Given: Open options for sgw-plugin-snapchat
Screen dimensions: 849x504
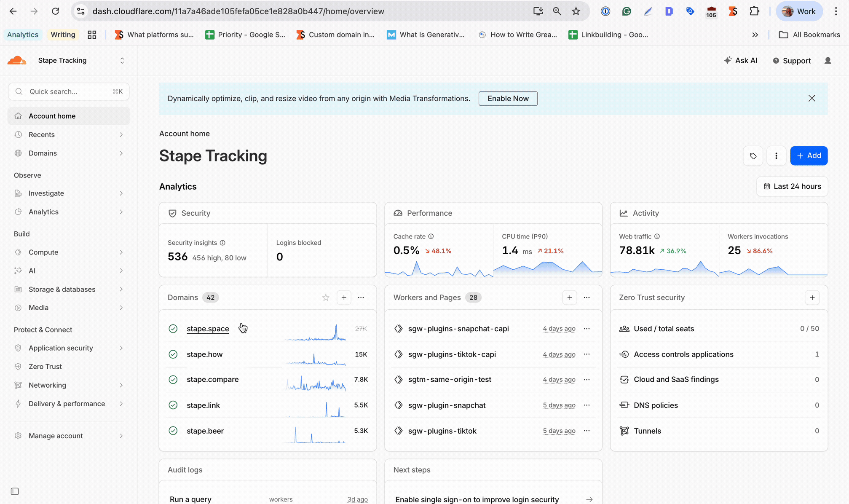Looking at the screenshot, I should 587,405.
